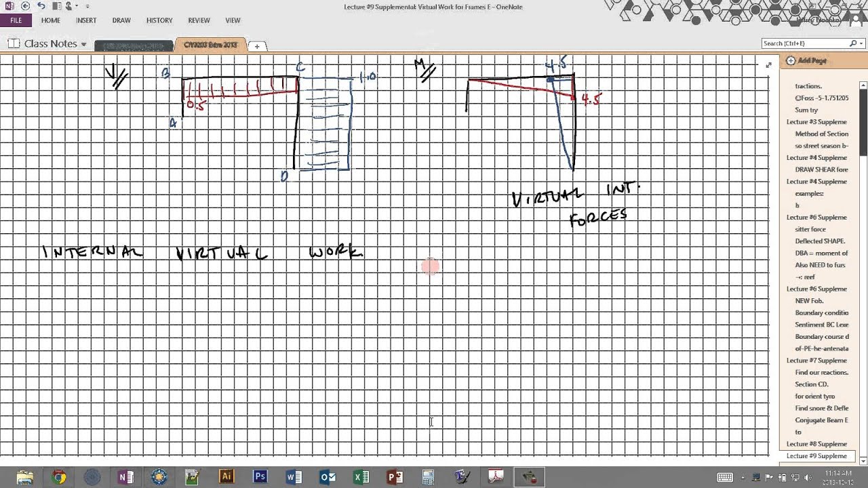
Task: Open the 'Sentiment BC Lexe' subpage
Action: point(821,325)
